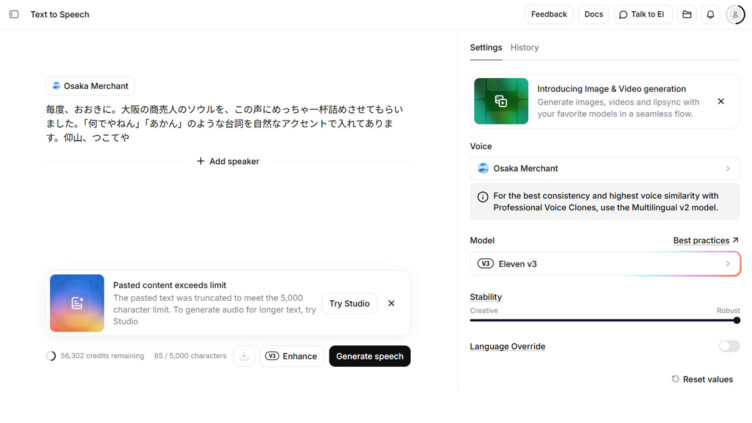Dismiss the pasted content limit notice
Viewport: 752px width, 423px height.
pyautogui.click(x=391, y=303)
